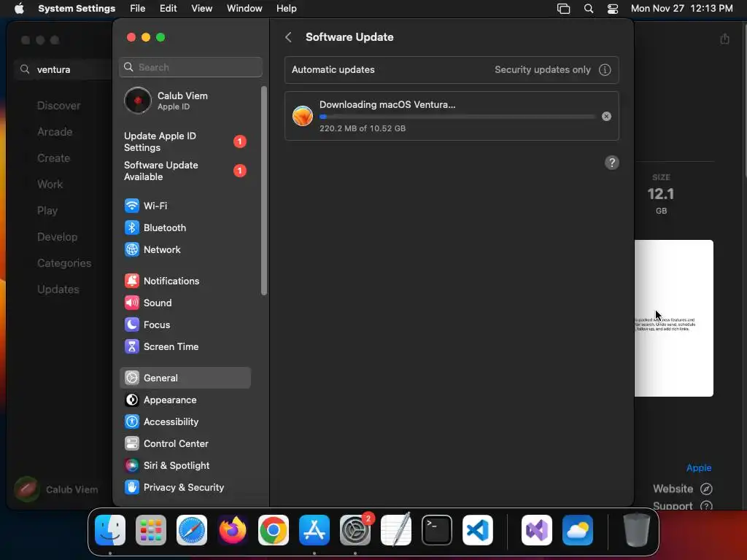Launch Visual Studio from the Dock
Viewport: 747px width, 560px height.
click(537, 530)
